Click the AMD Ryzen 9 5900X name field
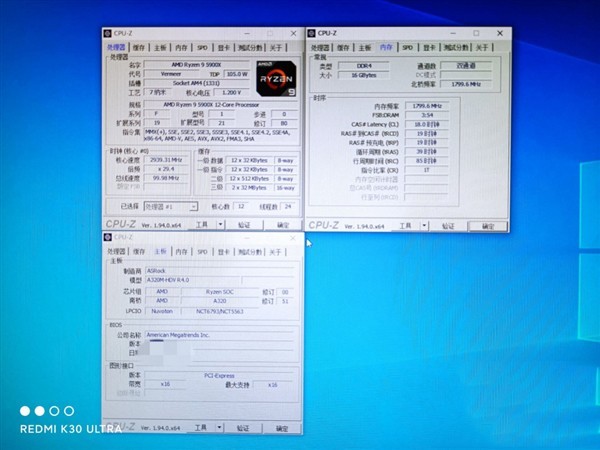This screenshot has width=600, height=450. [x=196, y=65]
